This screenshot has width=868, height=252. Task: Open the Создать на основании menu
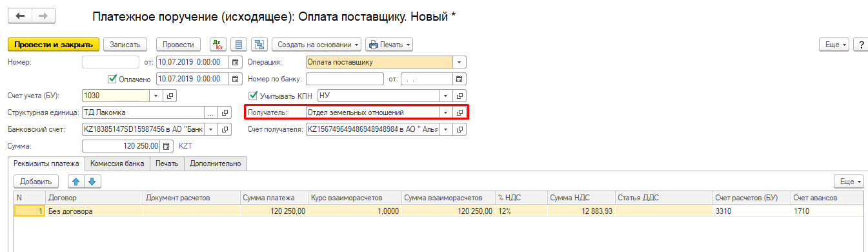tap(317, 45)
